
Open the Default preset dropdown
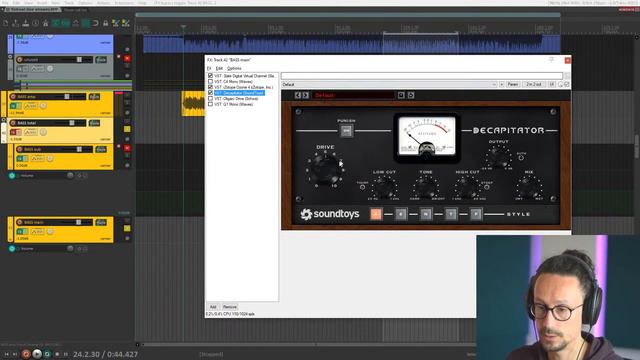(389, 84)
